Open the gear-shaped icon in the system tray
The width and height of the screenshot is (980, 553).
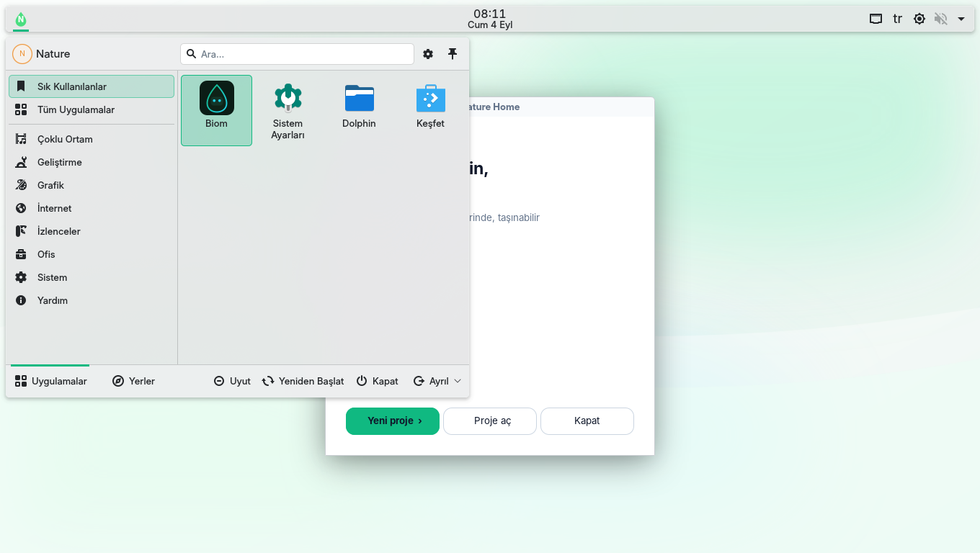coord(919,19)
